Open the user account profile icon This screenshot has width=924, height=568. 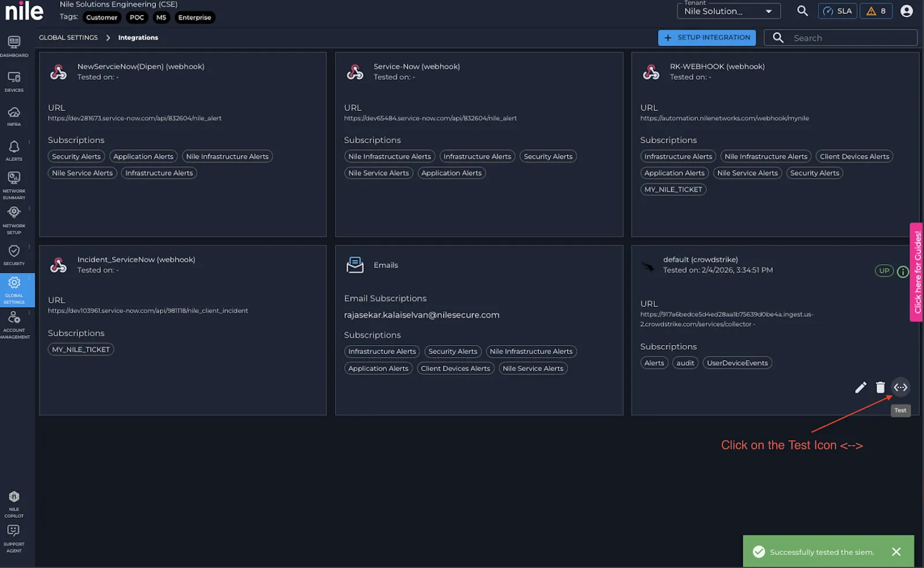coord(907,11)
